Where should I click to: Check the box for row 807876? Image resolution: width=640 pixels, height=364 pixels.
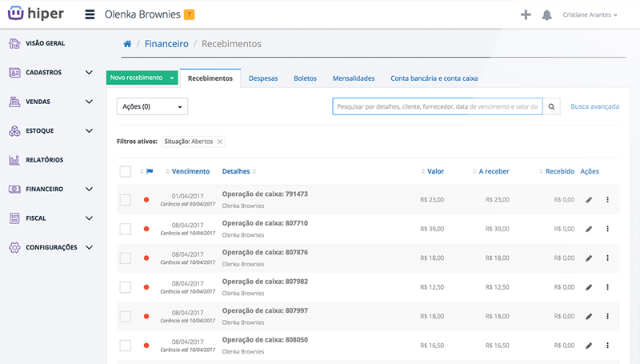[x=125, y=258]
